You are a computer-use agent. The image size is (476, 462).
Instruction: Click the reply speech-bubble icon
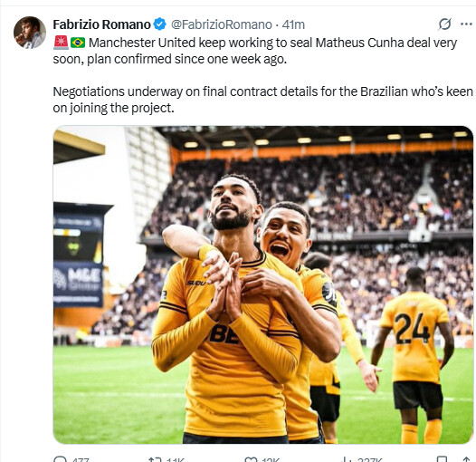pyautogui.click(x=60, y=459)
